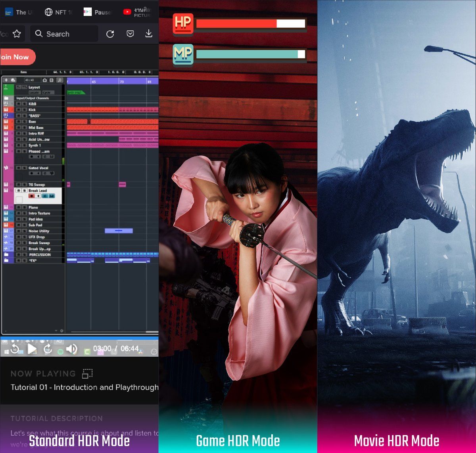Expand the PERCUSSION folder track
This screenshot has width=476, height=453.
point(6,254)
